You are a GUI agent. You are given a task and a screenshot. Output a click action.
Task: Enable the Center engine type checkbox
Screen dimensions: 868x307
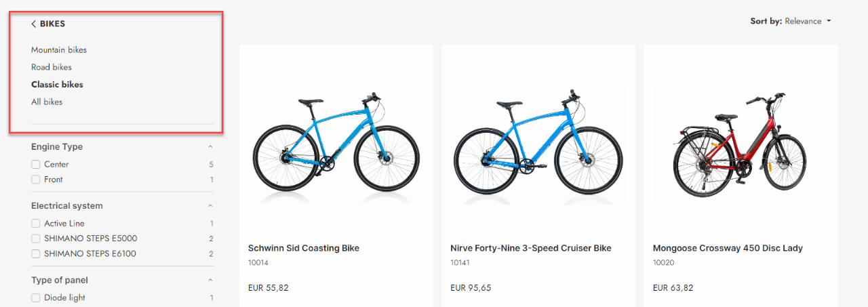click(36, 165)
